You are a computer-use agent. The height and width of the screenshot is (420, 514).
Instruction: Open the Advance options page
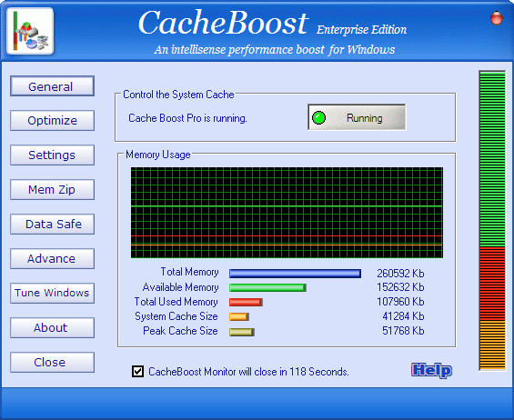coord(52,259)
